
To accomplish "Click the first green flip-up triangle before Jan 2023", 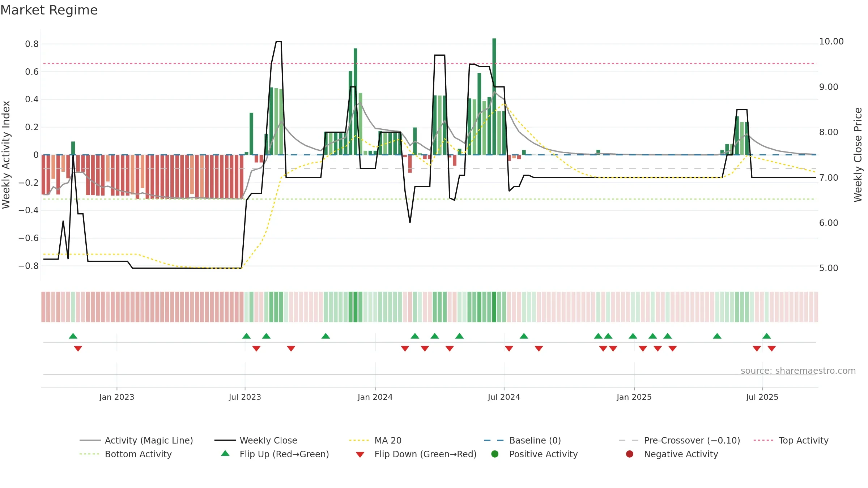I will [x=73, y=336].
